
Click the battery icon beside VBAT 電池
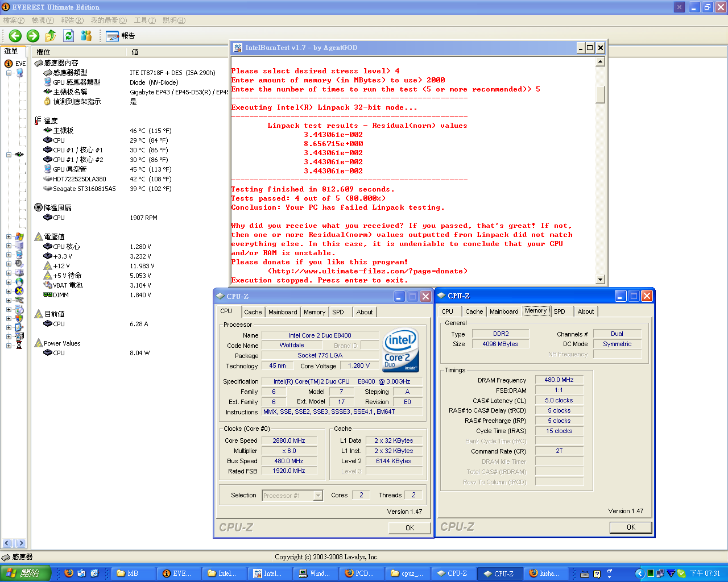pyautogui.click(x=48, y=285)
